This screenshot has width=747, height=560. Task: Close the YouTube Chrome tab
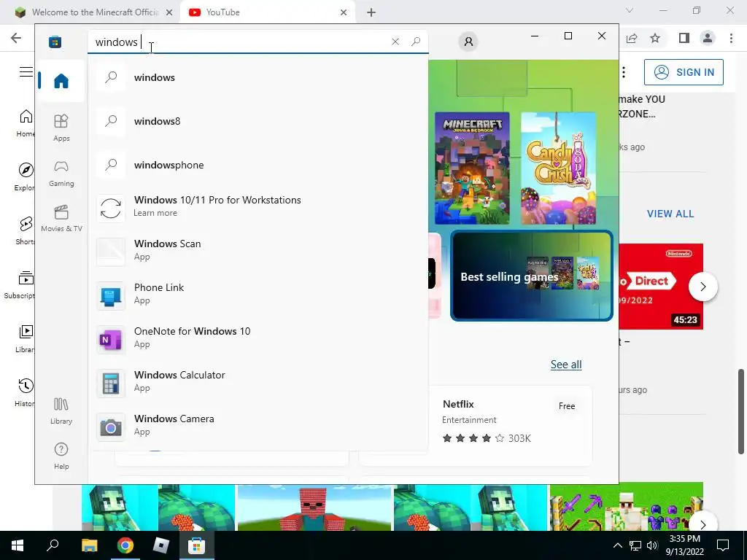[344, 12]
